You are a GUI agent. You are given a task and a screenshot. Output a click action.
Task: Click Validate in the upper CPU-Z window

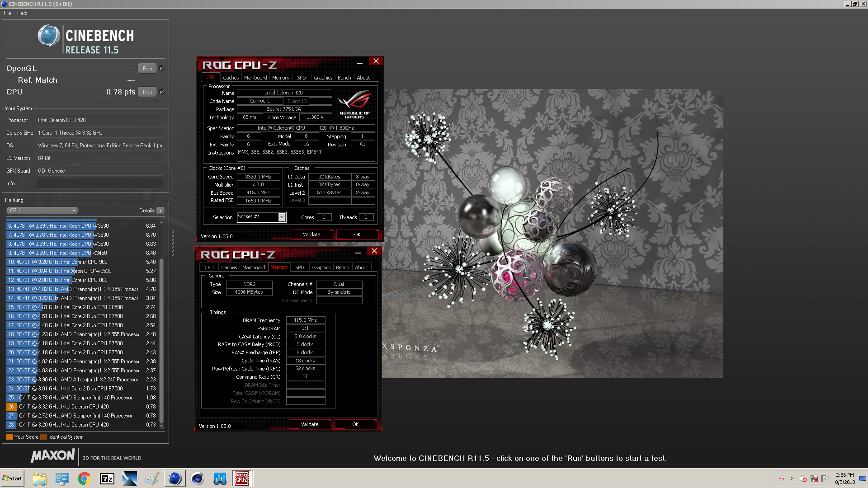pos(311,235)
